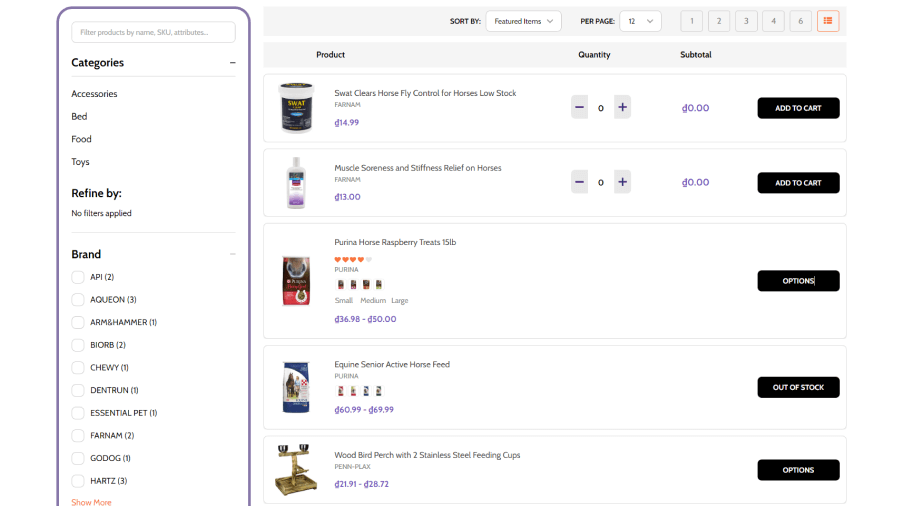Open the Toys category
906x506 pixels.
[x=80, y=162]
